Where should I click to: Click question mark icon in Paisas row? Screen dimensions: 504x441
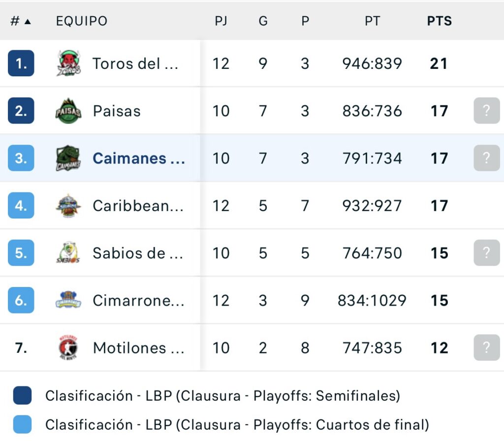tap(486, 111)
